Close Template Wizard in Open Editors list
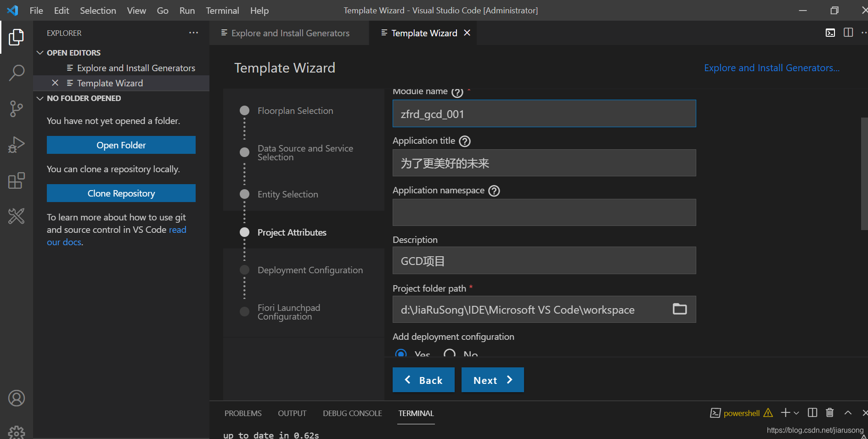 tap(55, 83)
